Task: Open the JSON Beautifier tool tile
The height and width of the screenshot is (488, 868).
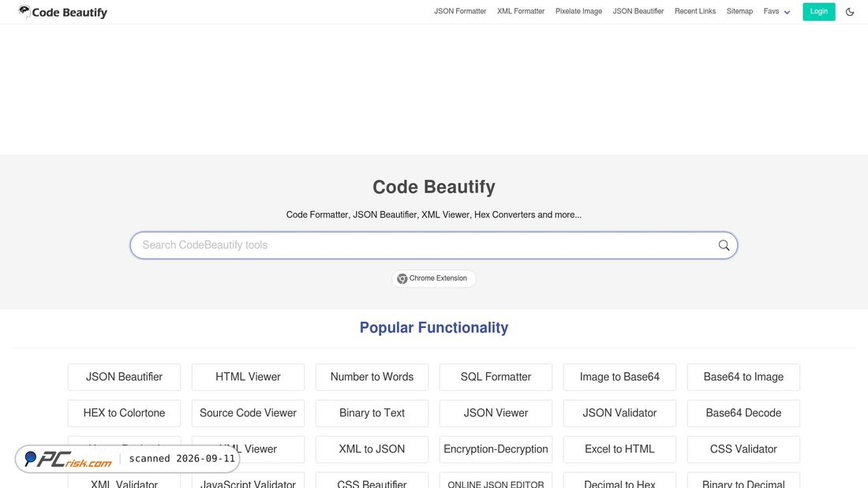Action: (124, 377)
